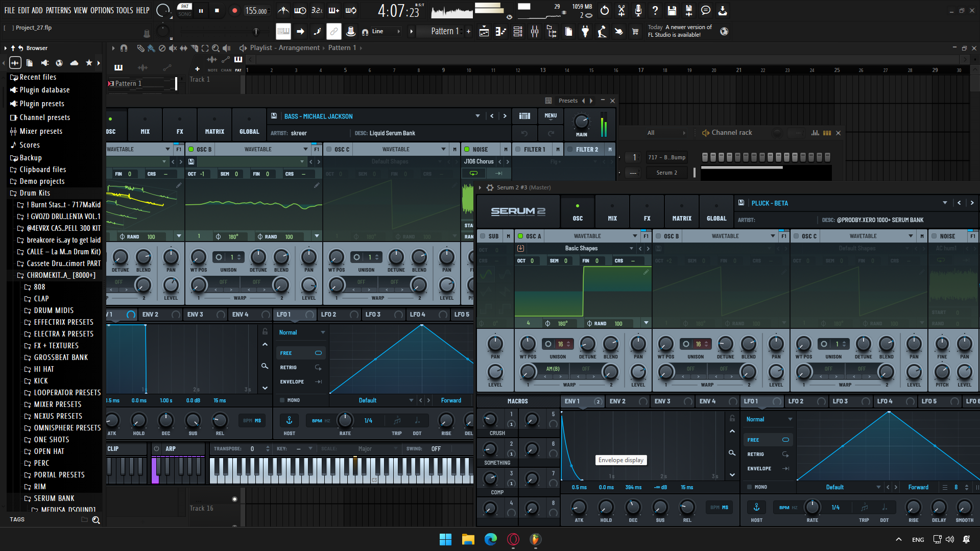Open the plugin picker plug icon
980x551 pixels.
585,32
